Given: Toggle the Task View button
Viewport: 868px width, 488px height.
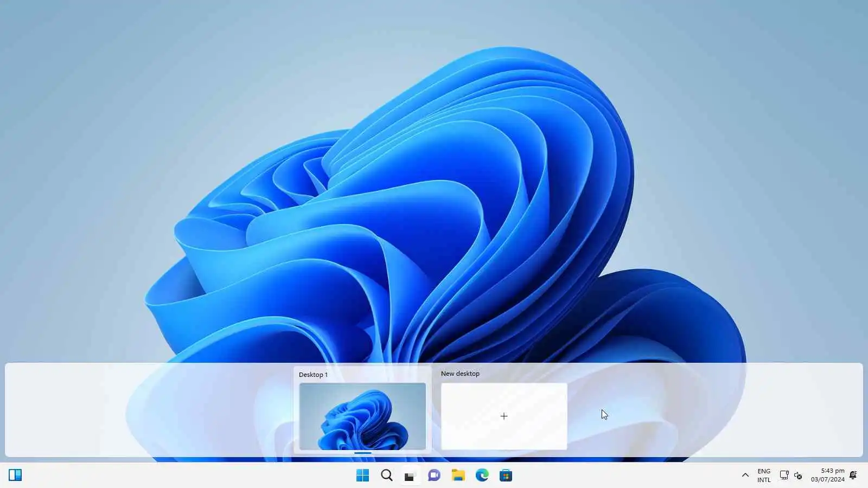Looking at the screenshot, I should [x=410, y=476].
